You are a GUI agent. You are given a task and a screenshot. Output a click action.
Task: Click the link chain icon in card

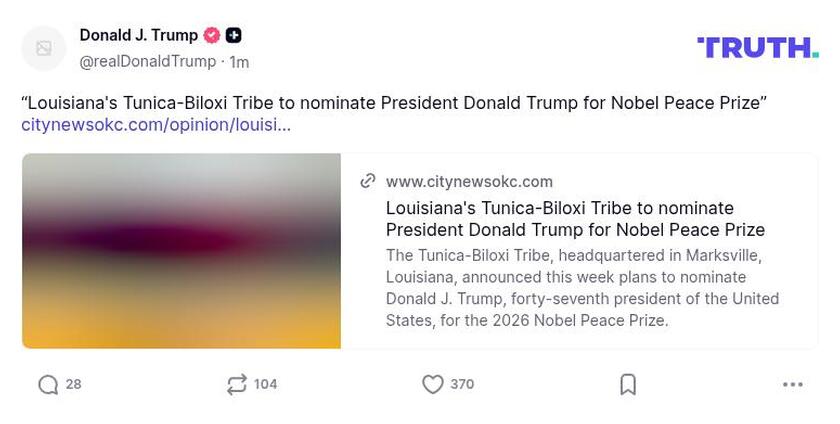coord(368,181)
